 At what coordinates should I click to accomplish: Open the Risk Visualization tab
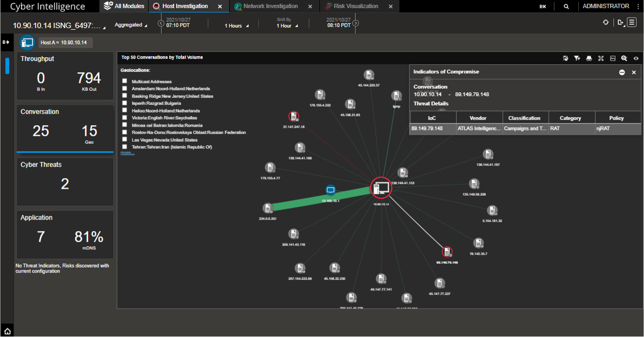click(355, 6)
